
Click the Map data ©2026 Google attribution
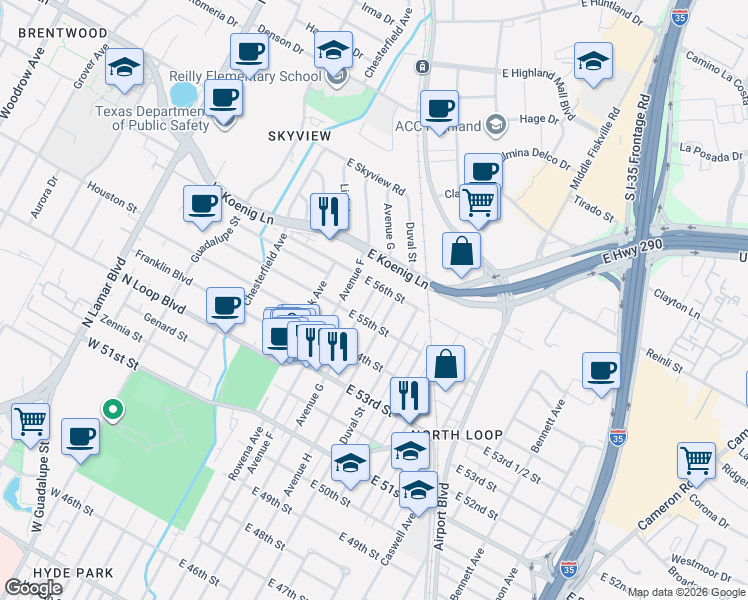686,593
